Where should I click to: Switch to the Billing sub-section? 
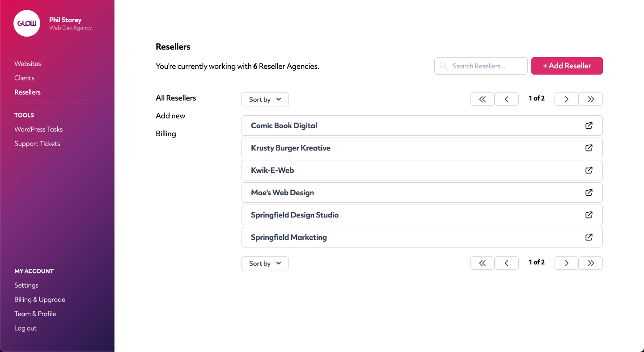[x=166, y=134]
